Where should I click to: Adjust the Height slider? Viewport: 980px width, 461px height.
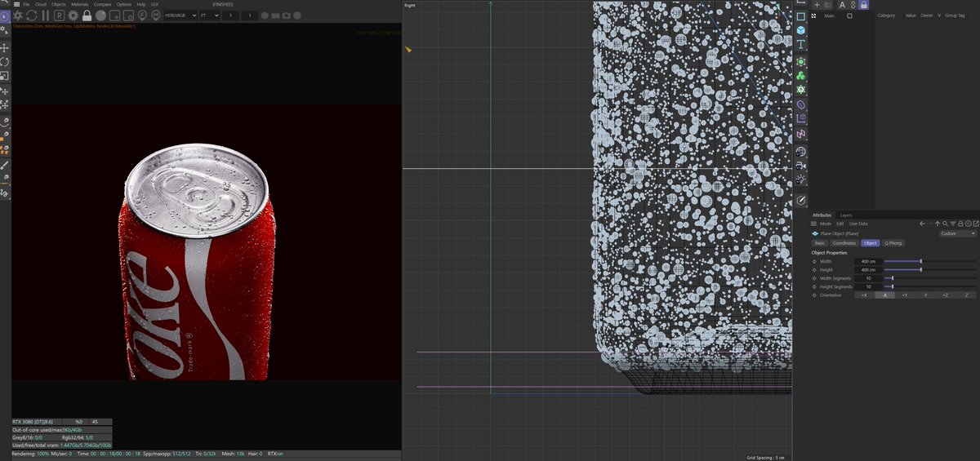[x=930, y=270]
